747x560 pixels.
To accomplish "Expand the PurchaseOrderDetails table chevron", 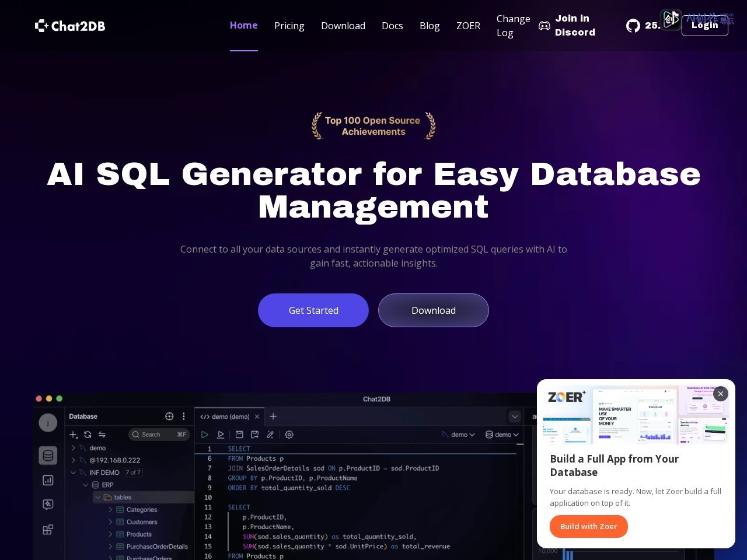I will coord(110,547).
